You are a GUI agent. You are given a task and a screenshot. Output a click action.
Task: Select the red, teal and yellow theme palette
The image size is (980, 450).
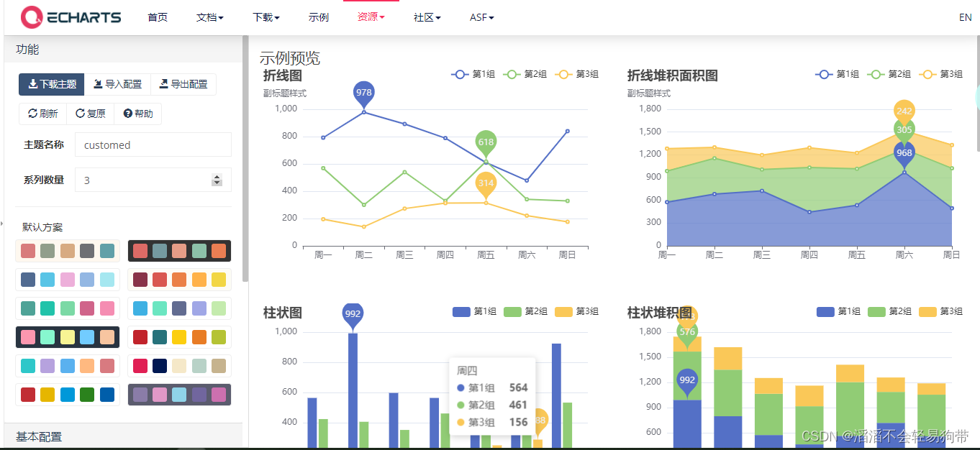pos(179,337)
